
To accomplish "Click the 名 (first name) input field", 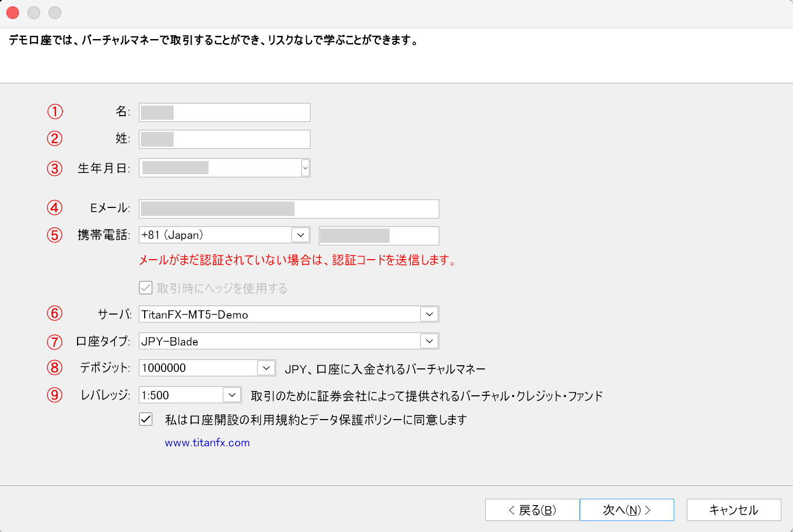I will coord(224,112).
